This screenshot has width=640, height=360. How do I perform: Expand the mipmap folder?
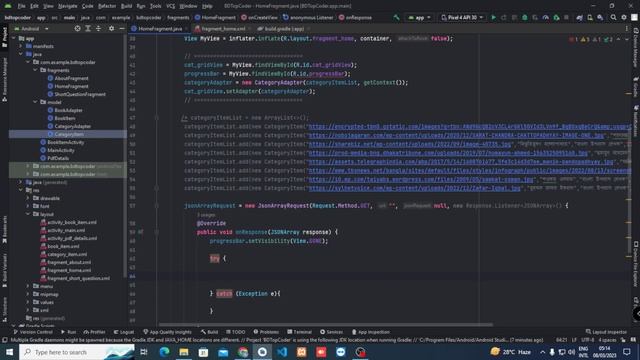pyautogui.click(x=28, y=294)
